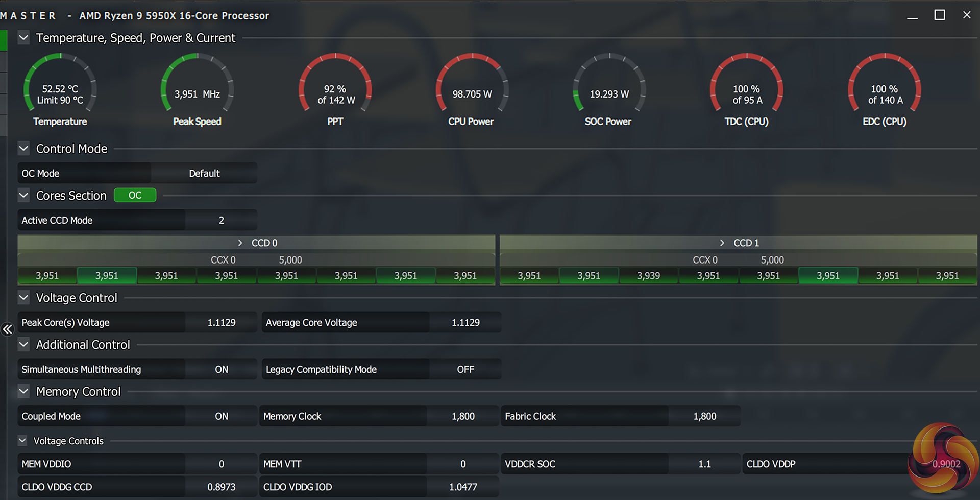Image resolution: width=980 pixels, height=500 pixels.
Task: Click the Legacy Compatibility Mode label
Action: [x=321, y=369]
